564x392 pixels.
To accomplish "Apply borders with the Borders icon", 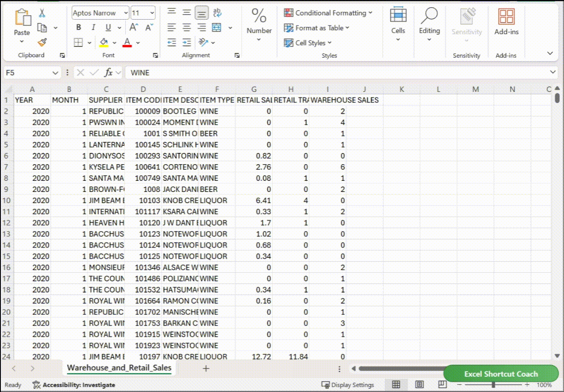I will [78, 42].
